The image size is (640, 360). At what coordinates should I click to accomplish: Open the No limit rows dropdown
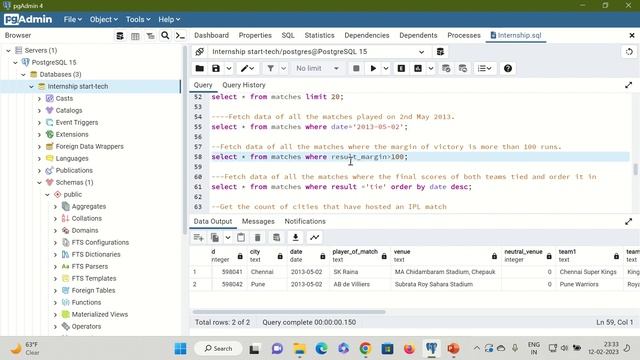pos(318,69)
